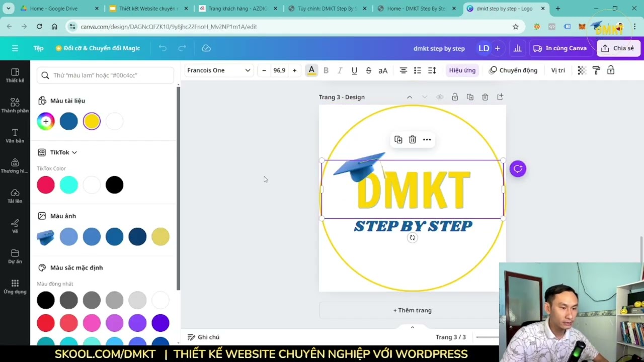Image resolution: width=644 pixels, height=362 pixels.
Task: Click the cloud save status icon
Action: pyautogui.click(x=206, y=48)
